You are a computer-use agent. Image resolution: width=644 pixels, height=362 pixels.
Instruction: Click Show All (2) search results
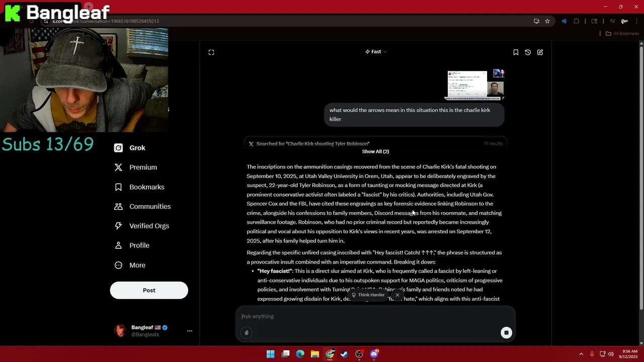[375, 151]
